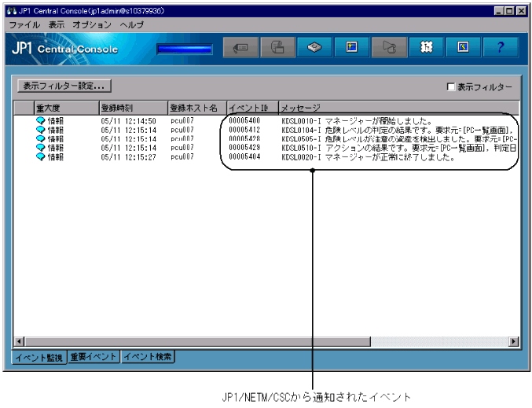The height and width of the screenshot is (408, 532).
Task: Click the JP1 Central Console title bar icon
Action: click(x=12, y=11)
